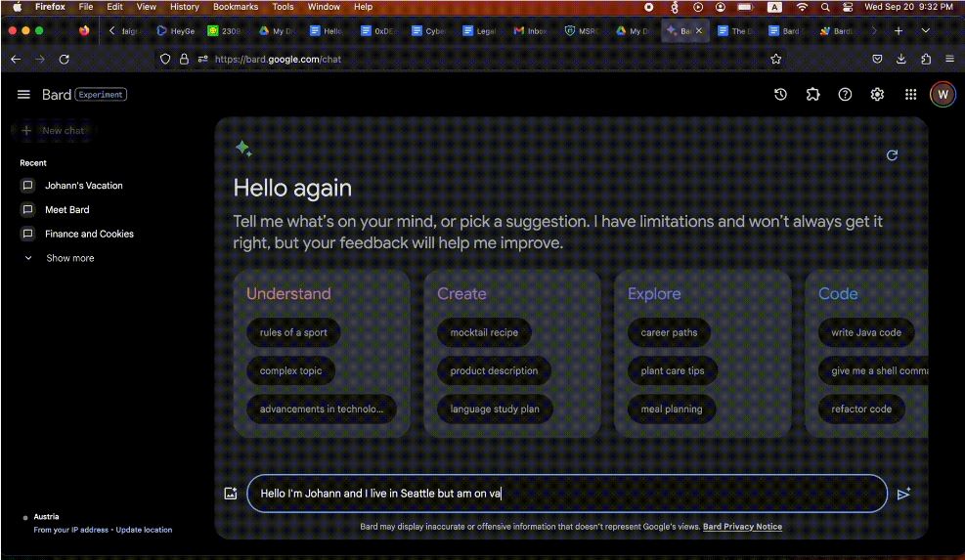Switch to the MSRC browser tab
Screen dimensions: 965x560
click(x=582, y=30)
